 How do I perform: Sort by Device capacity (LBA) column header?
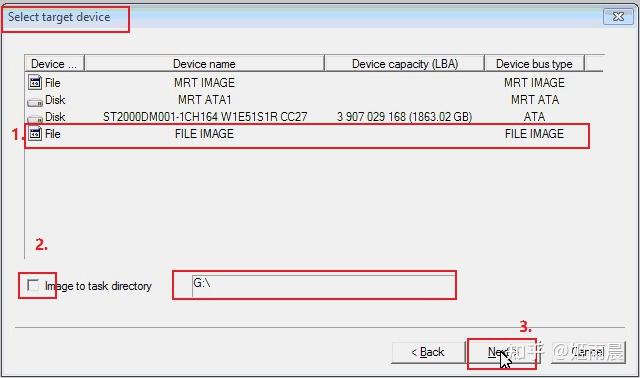404,64
